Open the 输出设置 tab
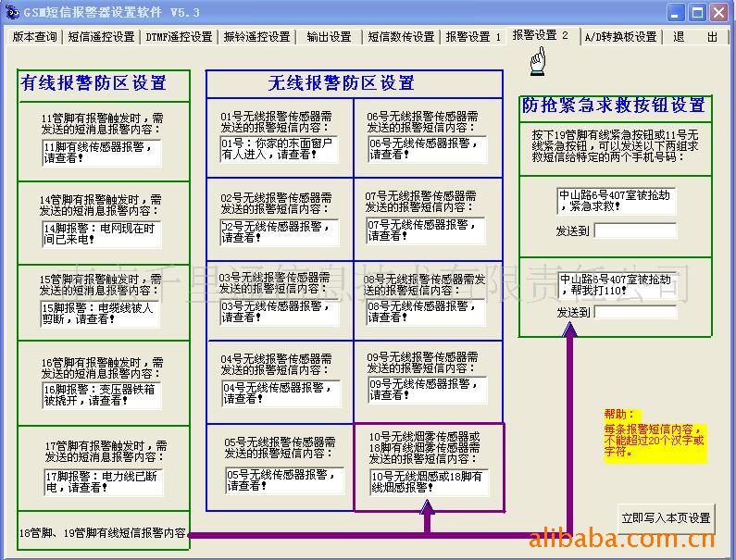This screenshot has height=560, width=736. coord(329,37)
